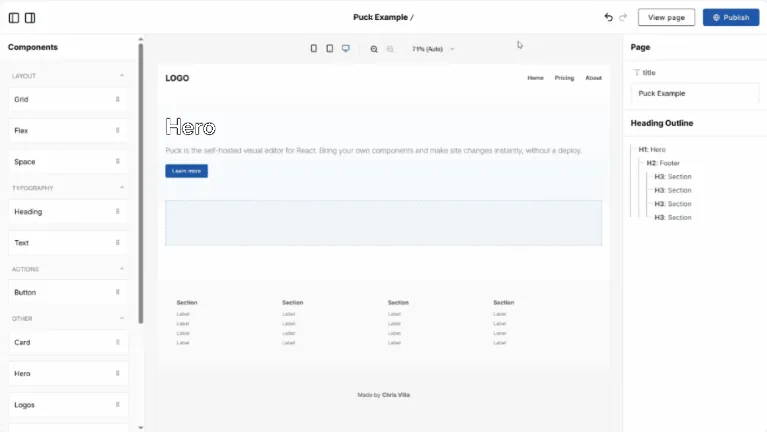Collapse the Typography components section
767x432 pixels.
tap(122, 188)
